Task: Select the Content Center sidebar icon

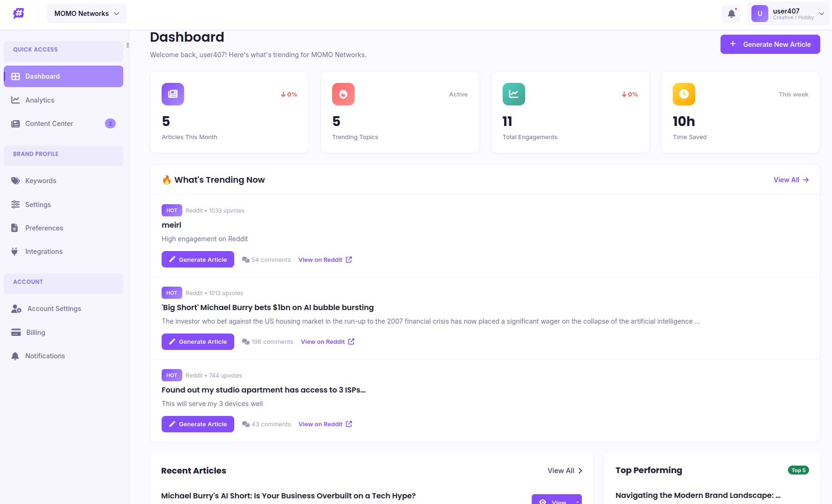Action: click(16, 123)
